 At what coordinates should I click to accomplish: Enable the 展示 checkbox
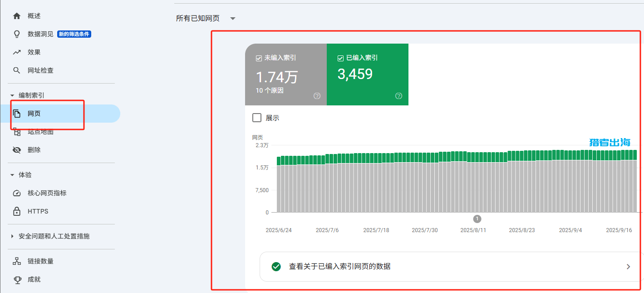[256, 118]
